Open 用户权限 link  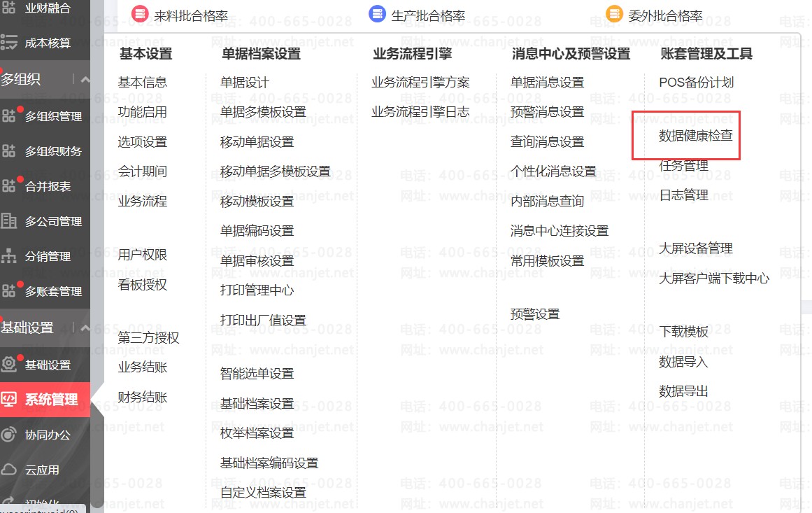pos(143,255)
